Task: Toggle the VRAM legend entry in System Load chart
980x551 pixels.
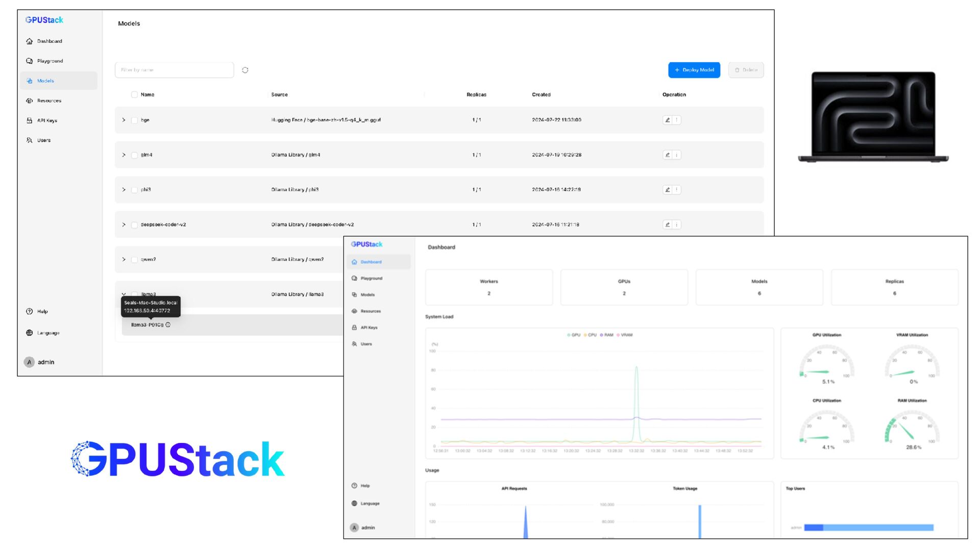Action: coord(624,335)
